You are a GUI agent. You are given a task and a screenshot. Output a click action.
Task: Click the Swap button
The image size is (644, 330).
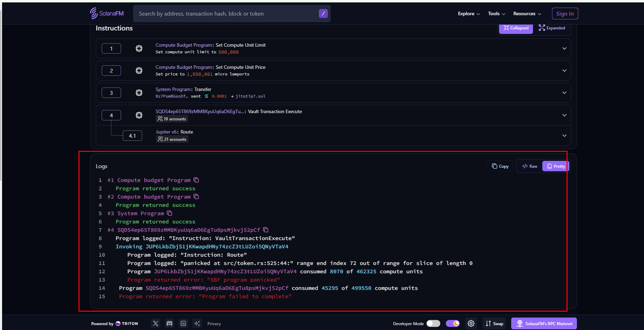[494, 323]
